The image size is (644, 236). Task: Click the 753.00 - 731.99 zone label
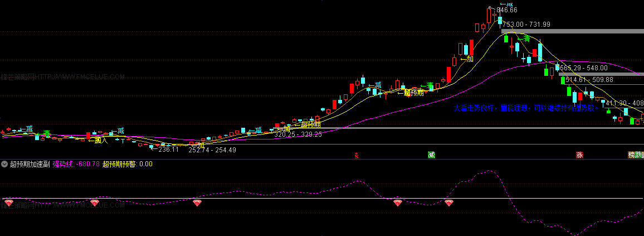[x=526, y=25]
